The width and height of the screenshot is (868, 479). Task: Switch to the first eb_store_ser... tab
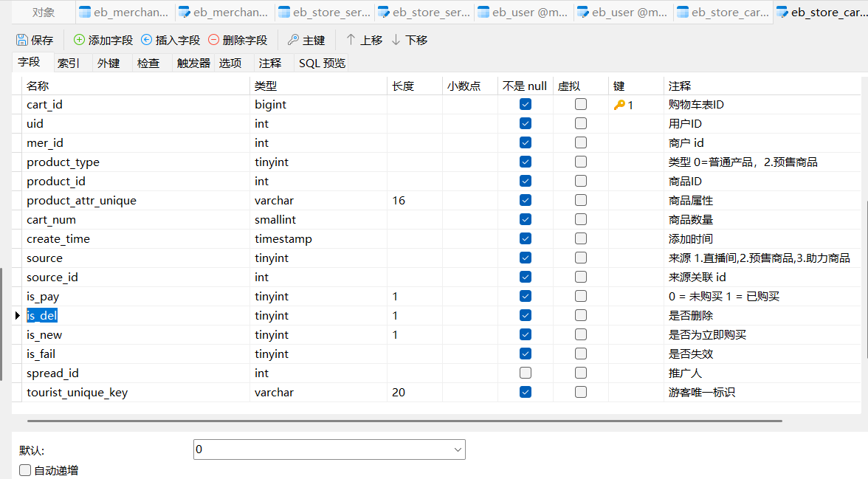click(x=324, y=13)
